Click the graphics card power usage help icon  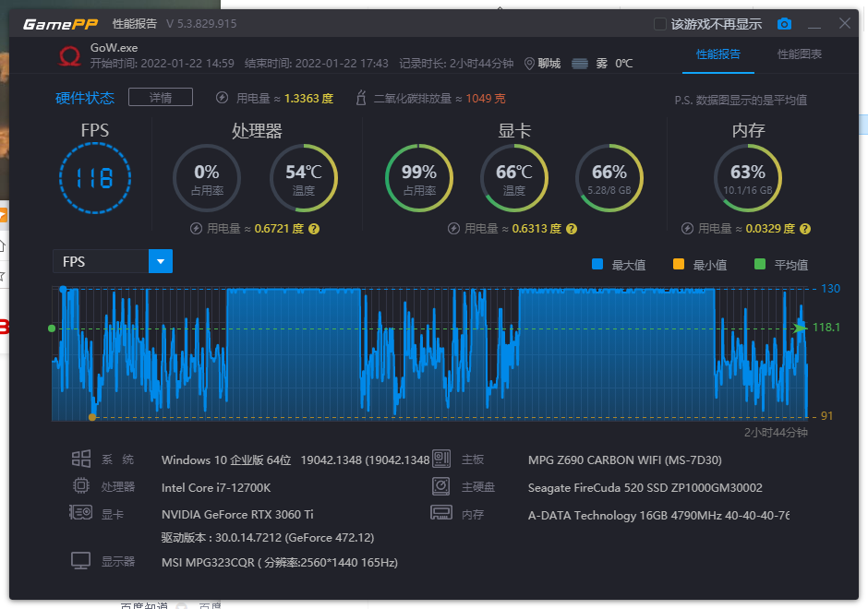[x=572, y=229]
